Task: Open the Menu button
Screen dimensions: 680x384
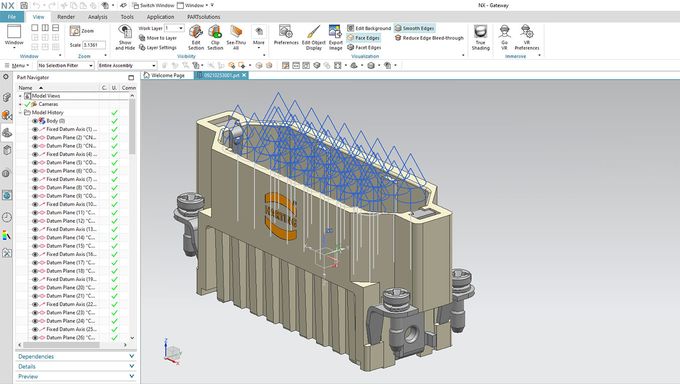Action: click(16, 66)
